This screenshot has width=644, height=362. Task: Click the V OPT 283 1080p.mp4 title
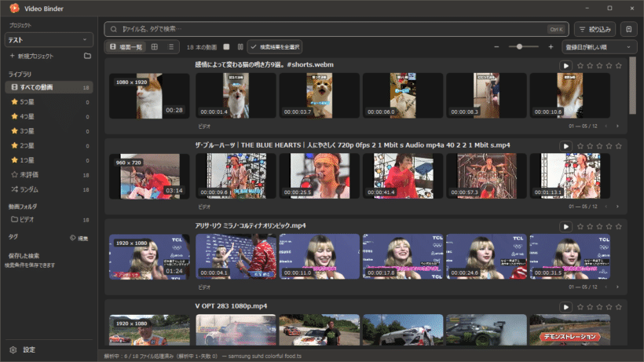pyautogui.click(x=231, y=306)
